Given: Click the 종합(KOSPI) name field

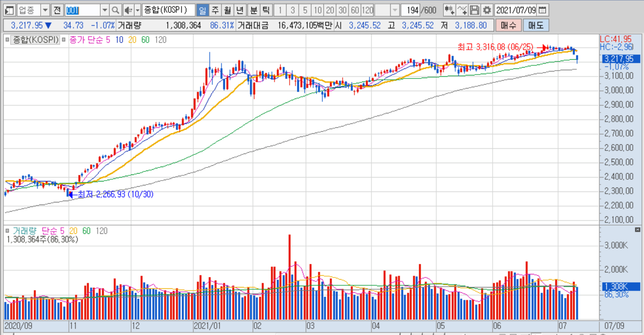Looking at the screenshot, I should tap(168, 10).
